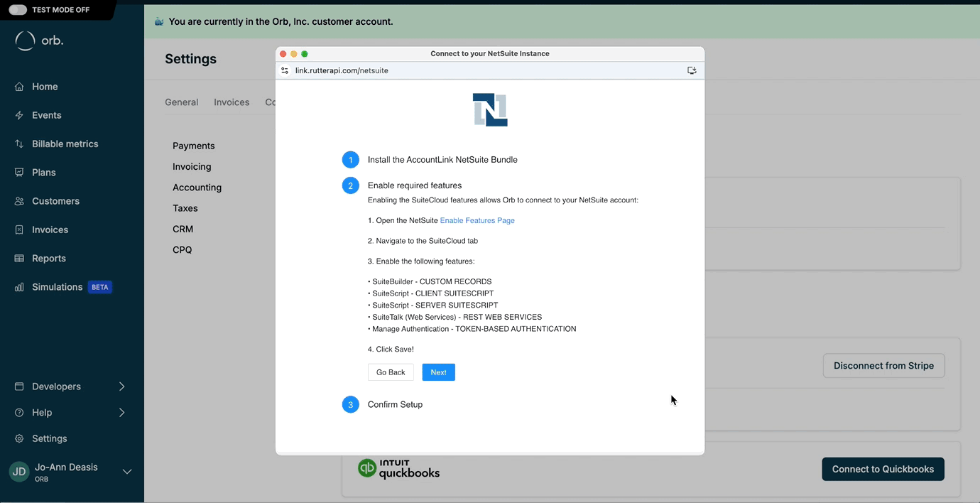Click the QuickBooks logo
The height and width of the screenshot is (503, 980).
point(398,469)
